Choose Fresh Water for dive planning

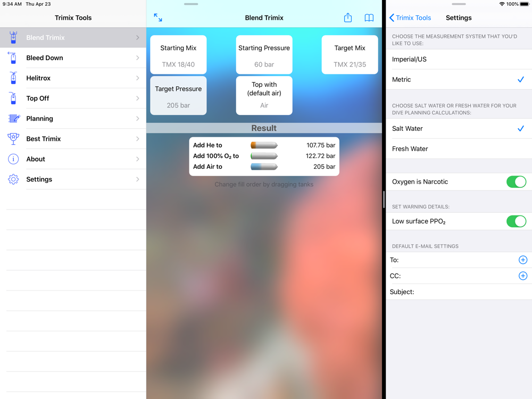pos(459,148)
